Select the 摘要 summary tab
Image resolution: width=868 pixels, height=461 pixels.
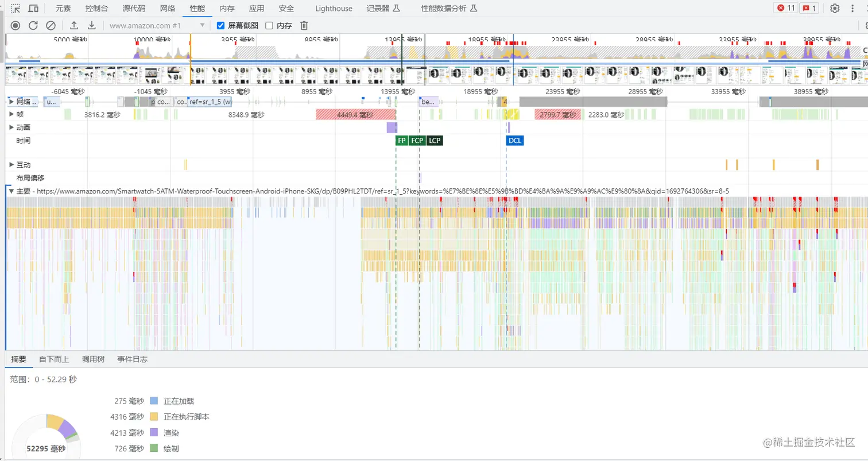pyautogui.click(x=18, y=359)
